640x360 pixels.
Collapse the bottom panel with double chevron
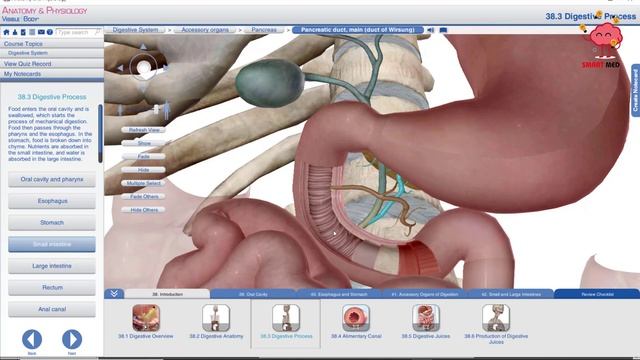point(114,293)
